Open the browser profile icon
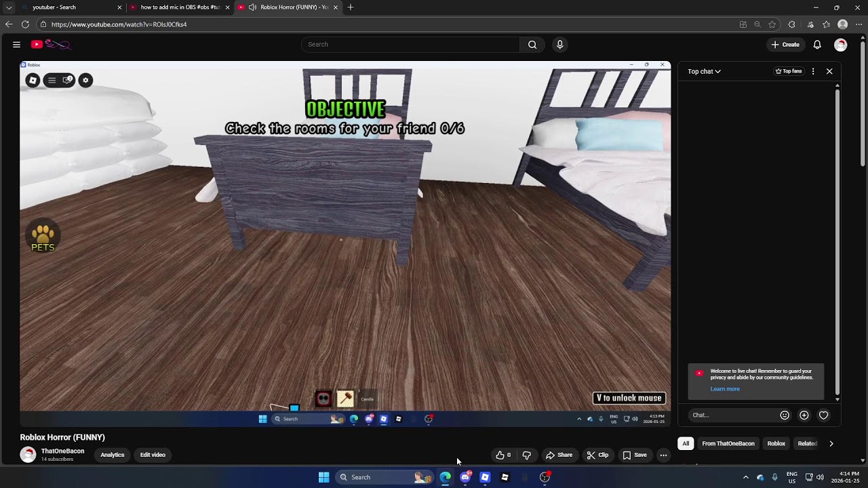This screenshot has width=868, height=488. point(843,24)
